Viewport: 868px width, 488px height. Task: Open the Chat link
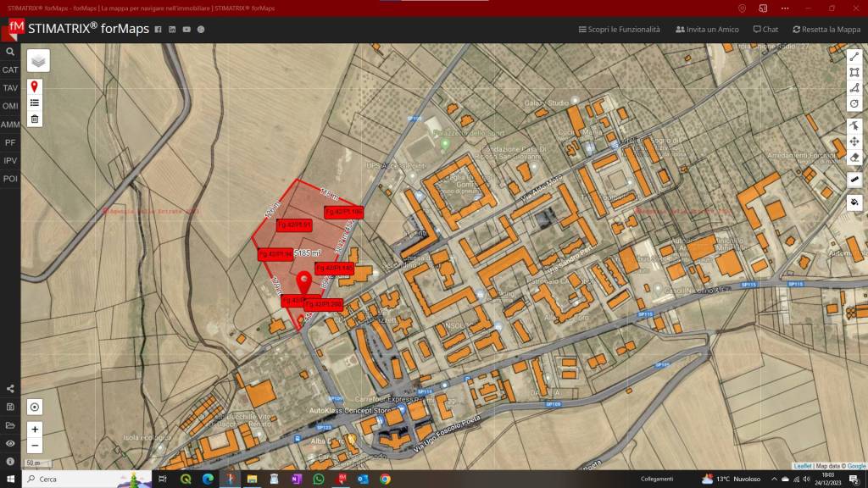coord(765,30)
